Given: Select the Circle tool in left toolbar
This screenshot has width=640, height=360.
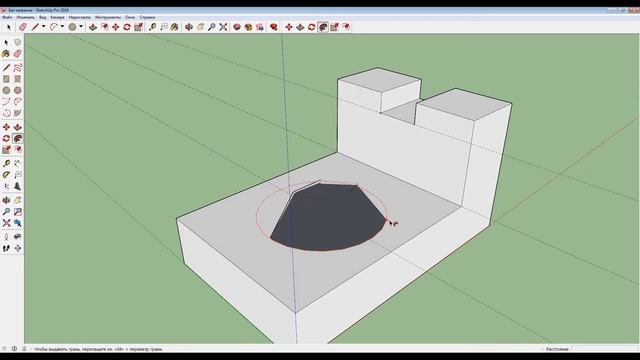Looking at the screenshot, I should [6, 90].
